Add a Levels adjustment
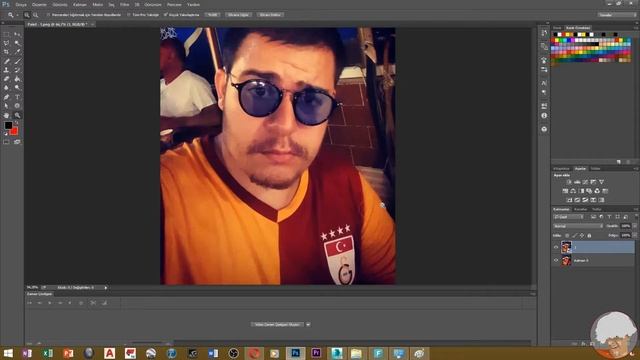The image size is (640, 360). pyautogui.click(x=577, y=182)
